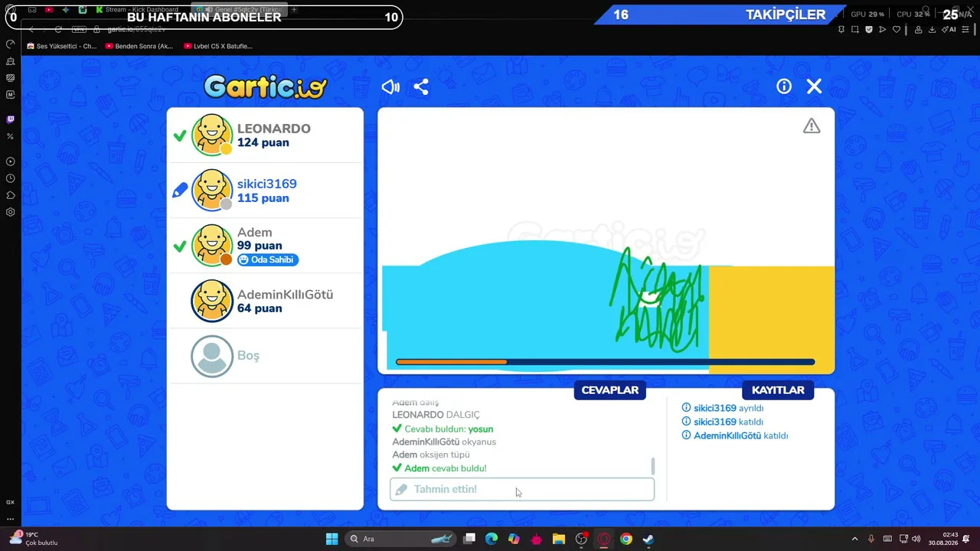980x551 pixels.
Task: Click the taskbar Ara search box
Action: 401,539
